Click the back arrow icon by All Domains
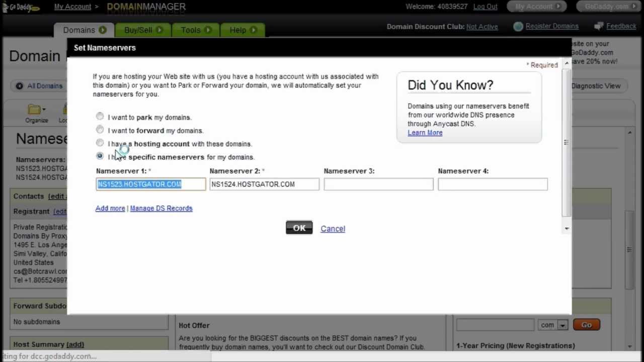The width and height of the screenshot is (644, 362). pyautogui.click(x=19, y=86)
